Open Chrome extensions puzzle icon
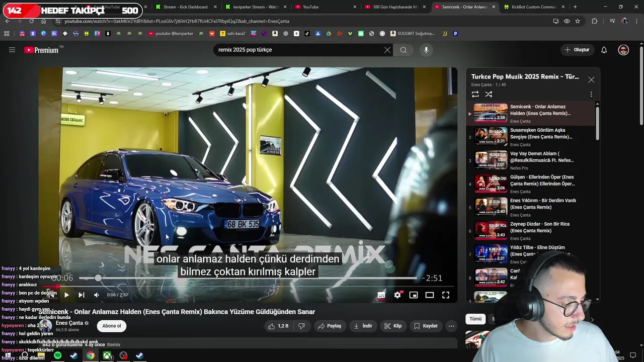This screenshot has height=362, width=644. pyautogui.click(x=595, y=21)
